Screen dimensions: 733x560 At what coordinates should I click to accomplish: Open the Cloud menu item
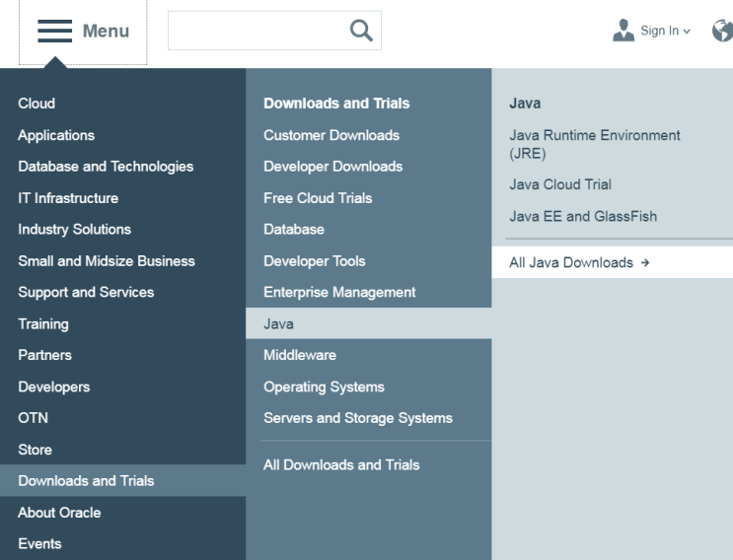point(37,104)
